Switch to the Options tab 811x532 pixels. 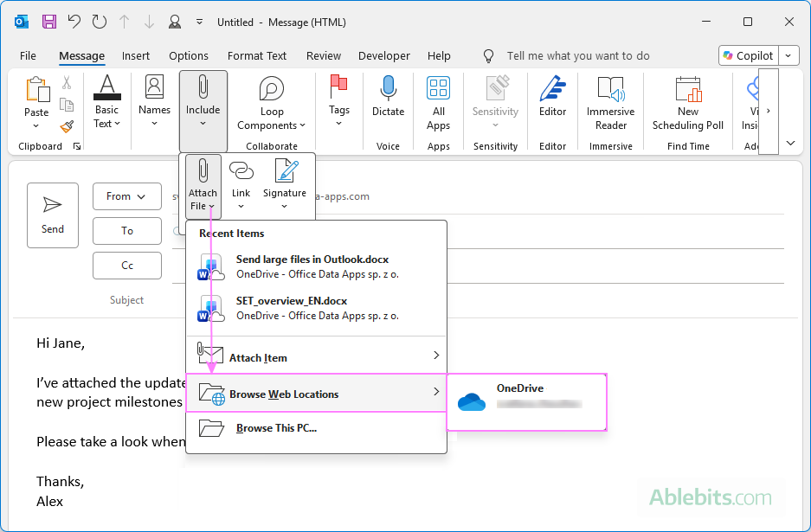click(x=189, y=56)
